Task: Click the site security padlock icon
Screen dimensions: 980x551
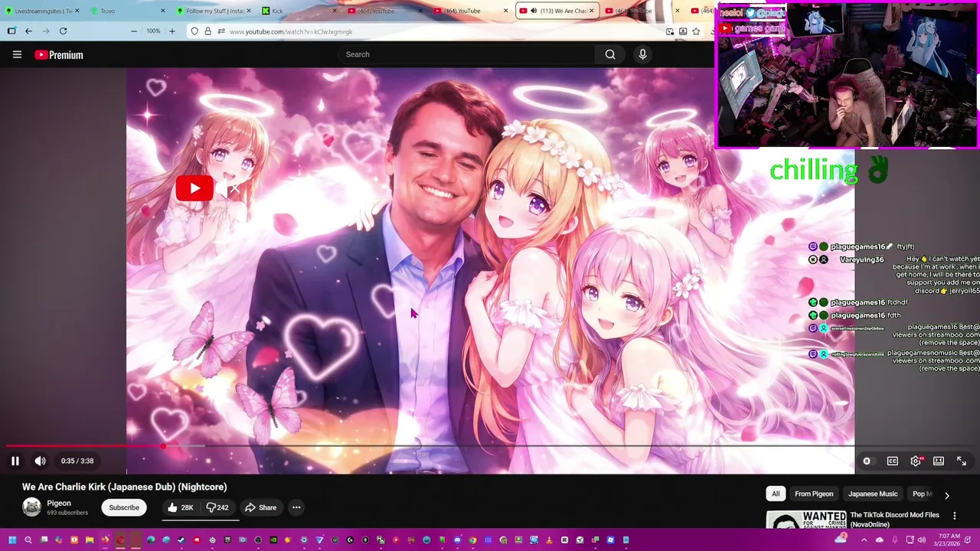Action: [x=207, y=31]
